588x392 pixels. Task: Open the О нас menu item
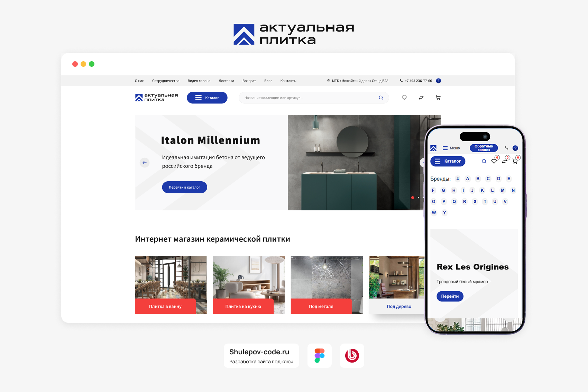coord(139,81)
